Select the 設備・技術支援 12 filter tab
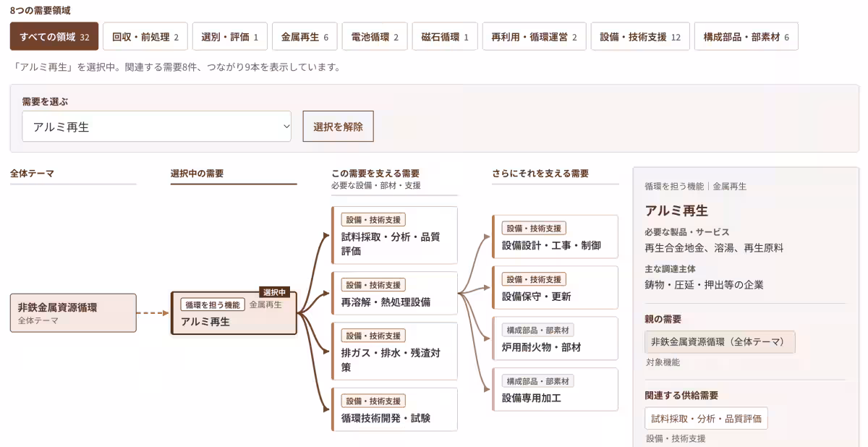The width and height of the screenshot is (868, 447). tap(640, 36)
